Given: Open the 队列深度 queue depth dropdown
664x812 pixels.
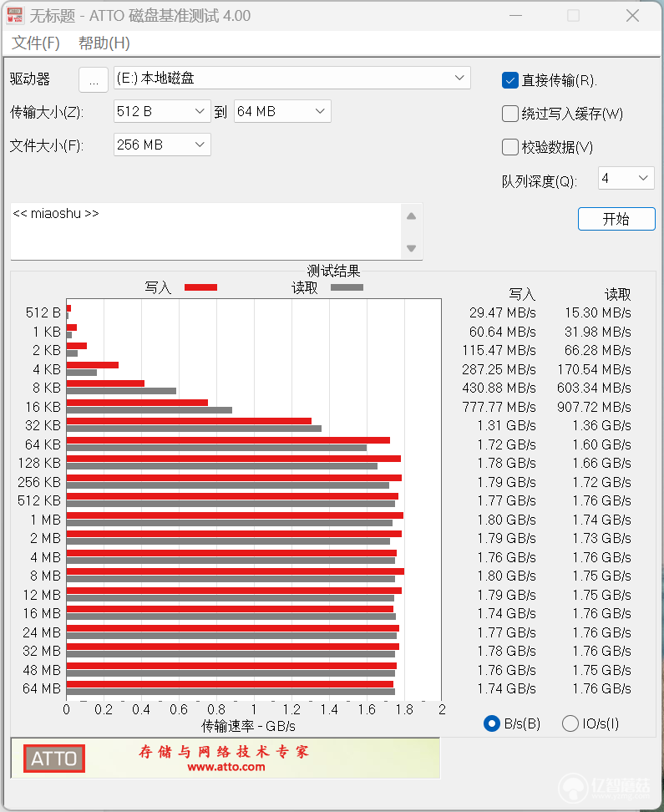Looking at the screenshot, I should [626, 178].
